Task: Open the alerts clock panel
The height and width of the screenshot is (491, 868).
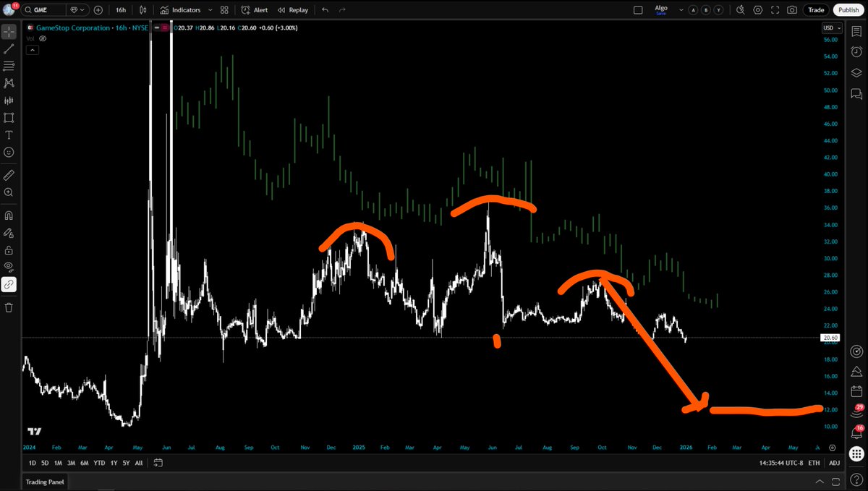Action: (x=856, y=51)
